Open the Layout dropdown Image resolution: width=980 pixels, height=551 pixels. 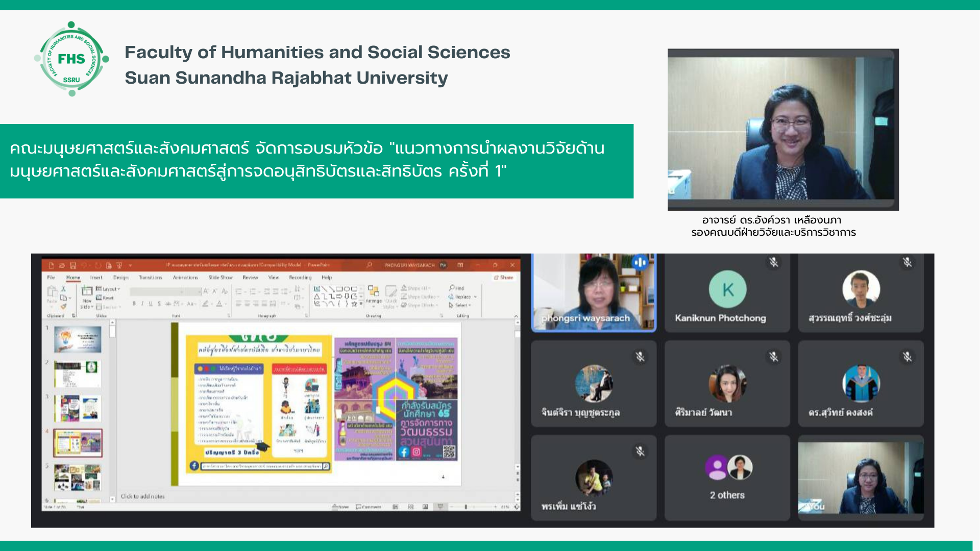click(108, 289)
